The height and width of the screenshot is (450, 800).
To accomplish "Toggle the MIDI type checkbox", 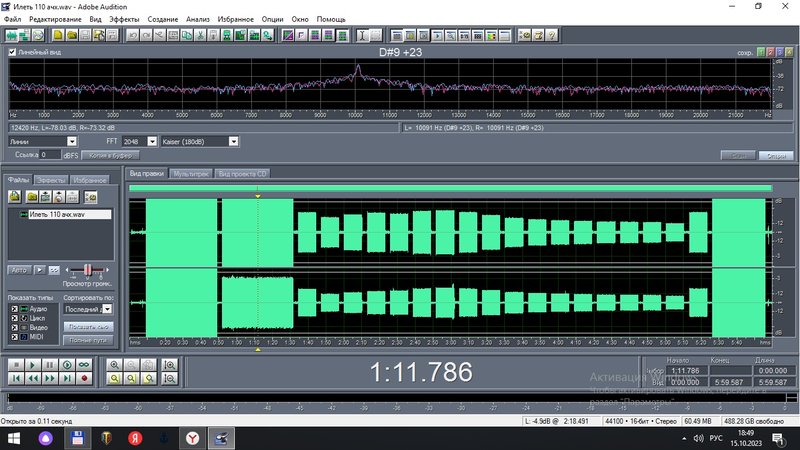I will click(14, 337).
